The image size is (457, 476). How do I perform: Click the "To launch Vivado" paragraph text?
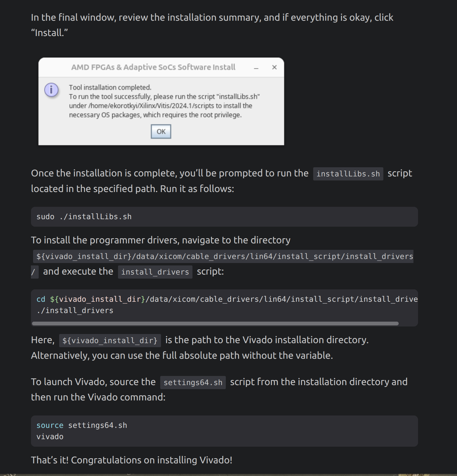[93, 382]
